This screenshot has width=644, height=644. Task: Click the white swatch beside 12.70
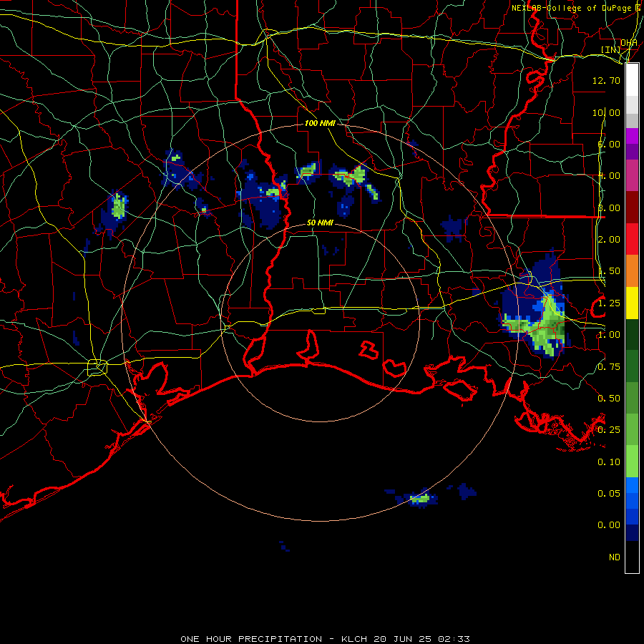(632, 80)
